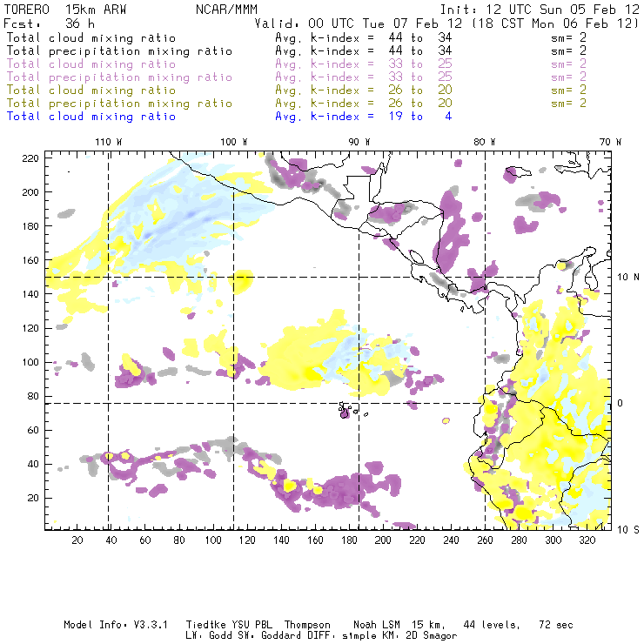The width and height of the screenshot is (644, 644).
Task: Click blue 'Total cloud mixing ratio' legend entry
Action: click(x=91, y=117)
